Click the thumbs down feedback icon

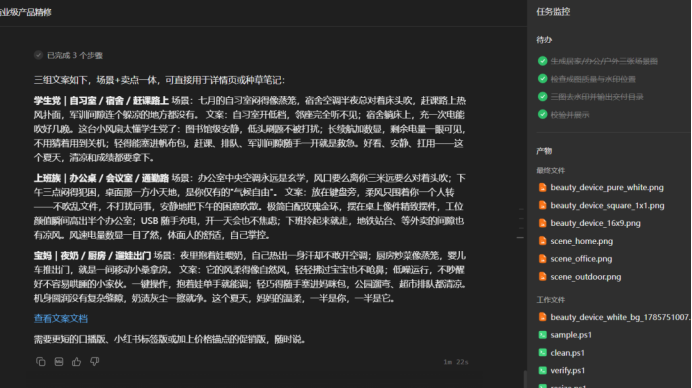point(94,362)
